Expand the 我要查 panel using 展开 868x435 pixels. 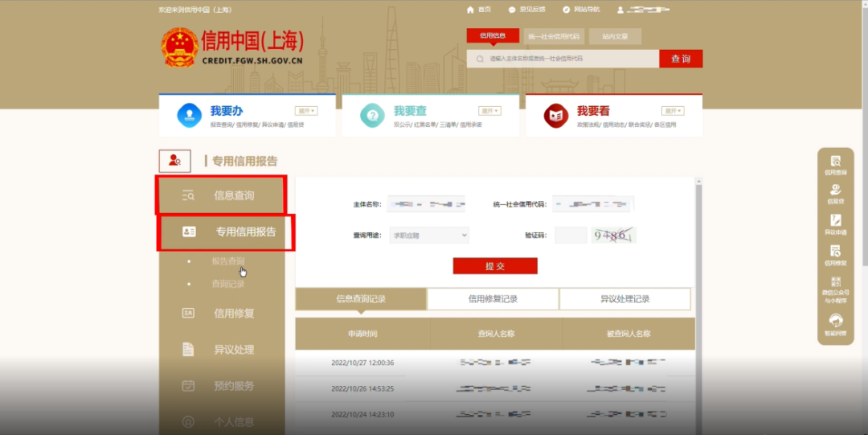pos(489,111)
